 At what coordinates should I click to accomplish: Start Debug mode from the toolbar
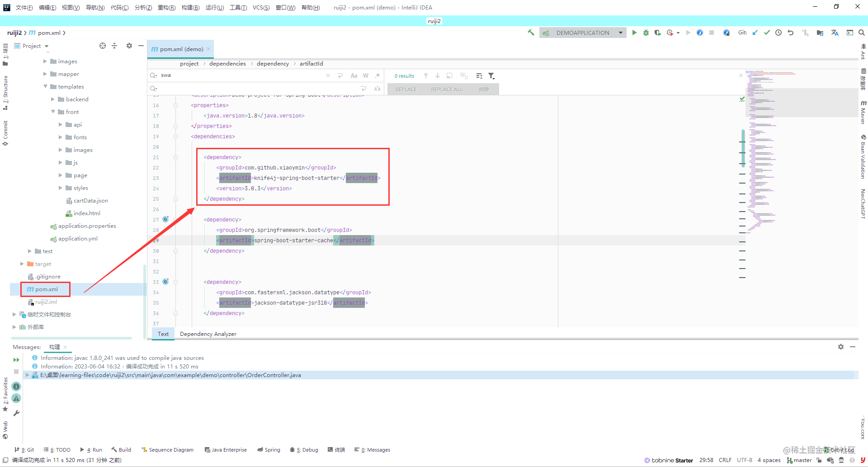pyautogui.click(x=646, y=33)
